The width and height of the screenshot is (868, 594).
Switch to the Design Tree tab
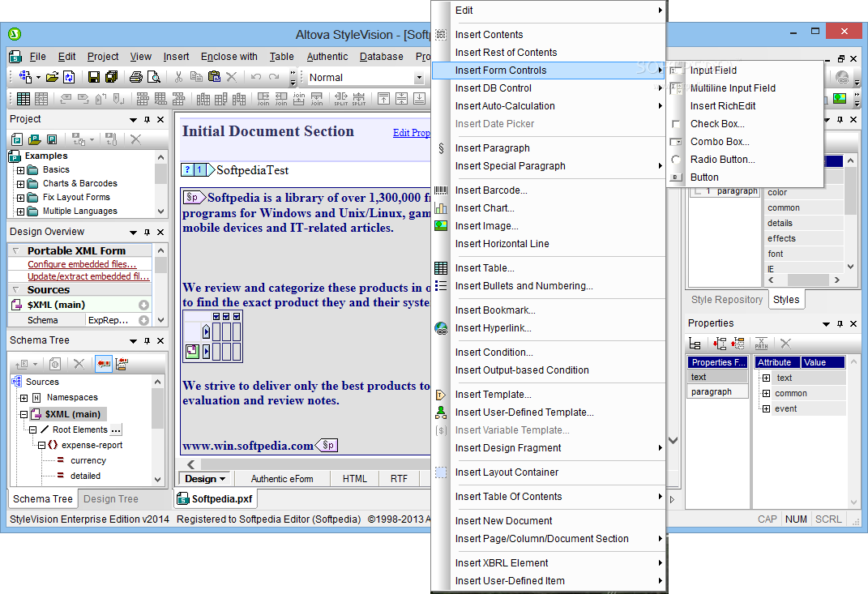pos(111,499)
